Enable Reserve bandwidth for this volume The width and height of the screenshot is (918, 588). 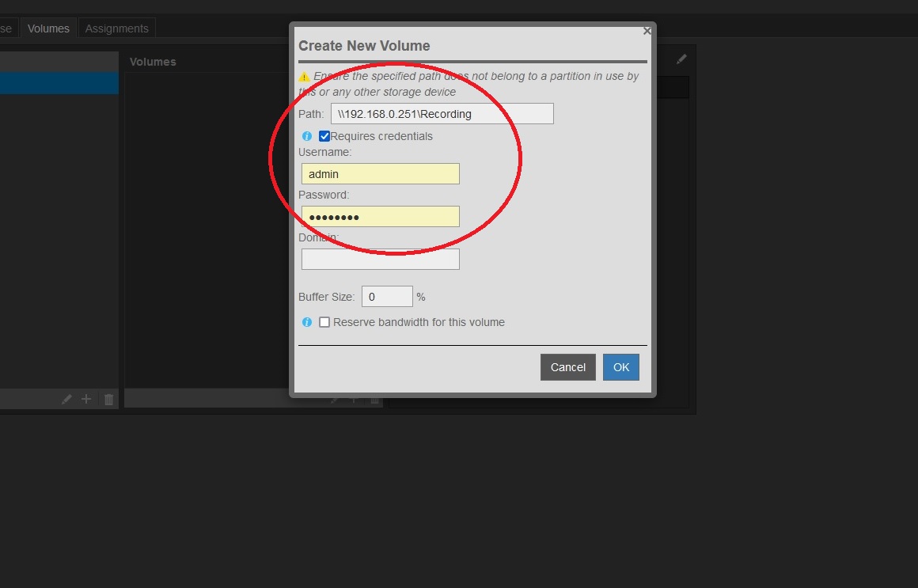tap(324, 322)
